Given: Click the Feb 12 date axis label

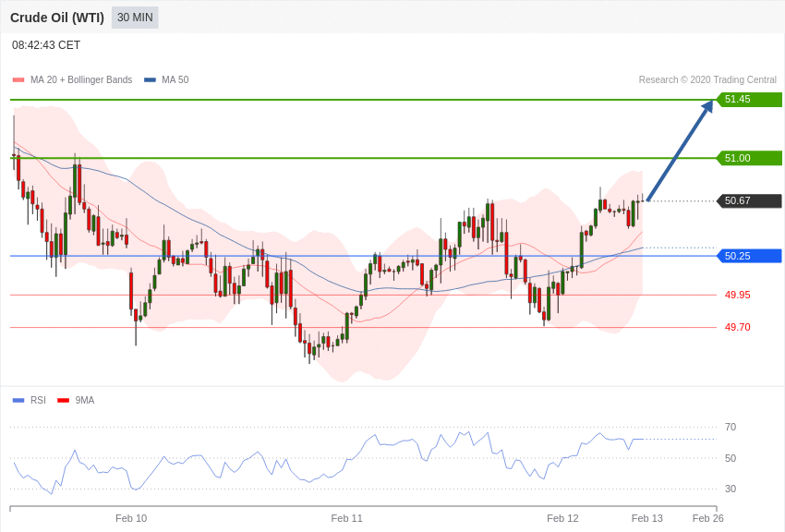Looking at the screenshot, I should pos(562,518).
